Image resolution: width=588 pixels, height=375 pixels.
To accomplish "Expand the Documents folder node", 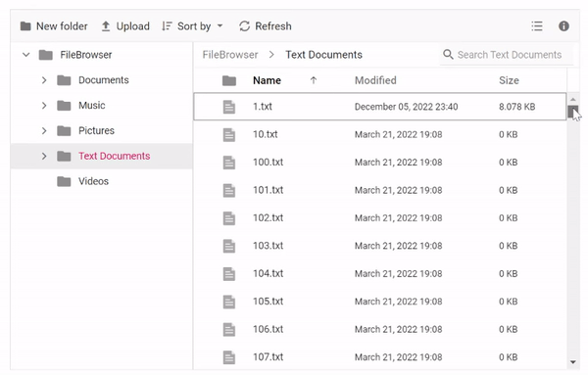I will pos(44,80).
